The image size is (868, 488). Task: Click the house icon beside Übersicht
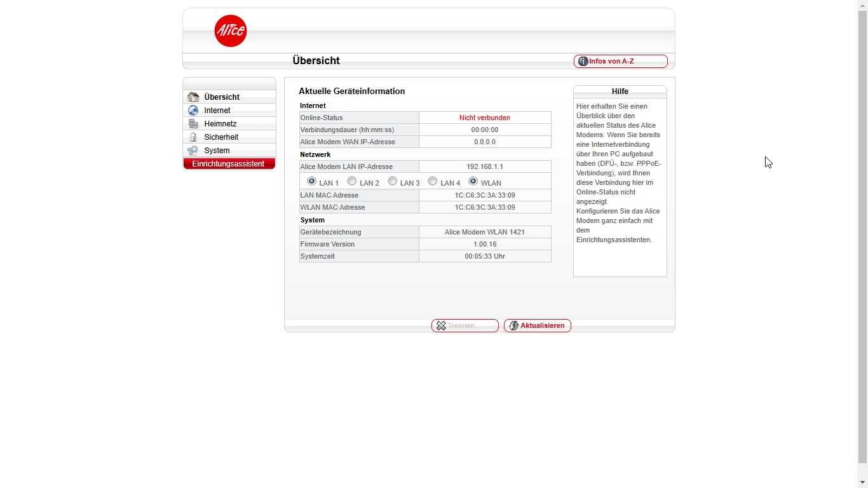point(193,97)
